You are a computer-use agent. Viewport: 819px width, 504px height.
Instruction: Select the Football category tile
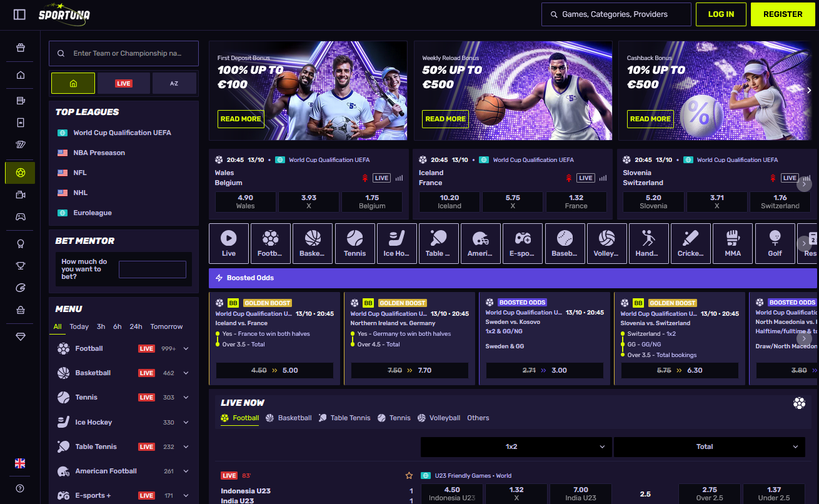(270, 243)
